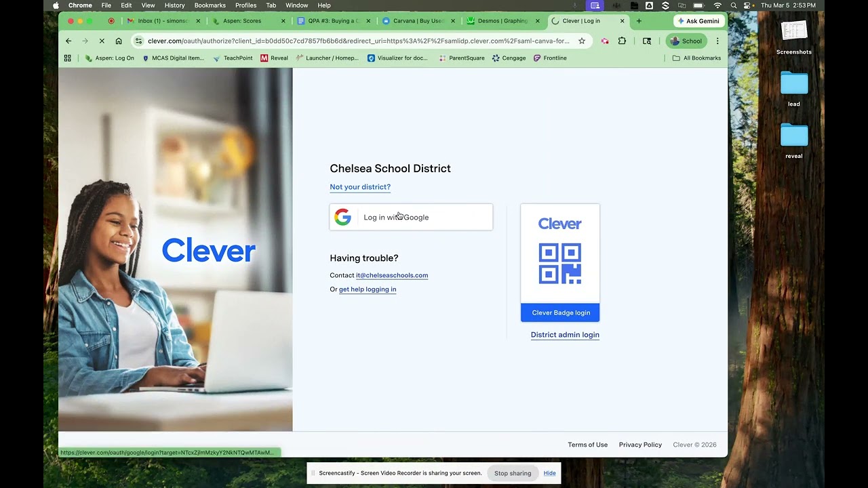868x488 pixels.
Task: Click the browser forward arrow
Action: 85,41
